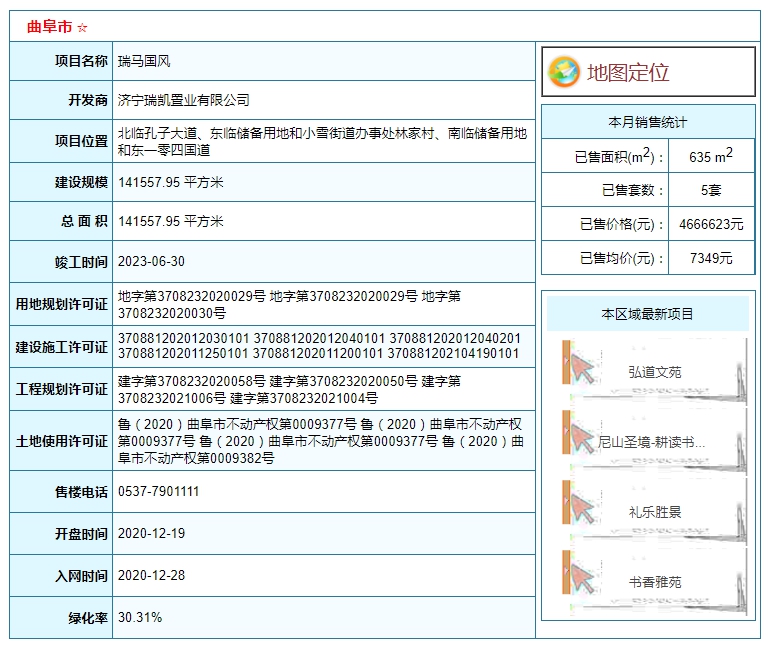
Task: Click project name value 瑞马国风
Action: pyautogui.click(x=144, y=61)
